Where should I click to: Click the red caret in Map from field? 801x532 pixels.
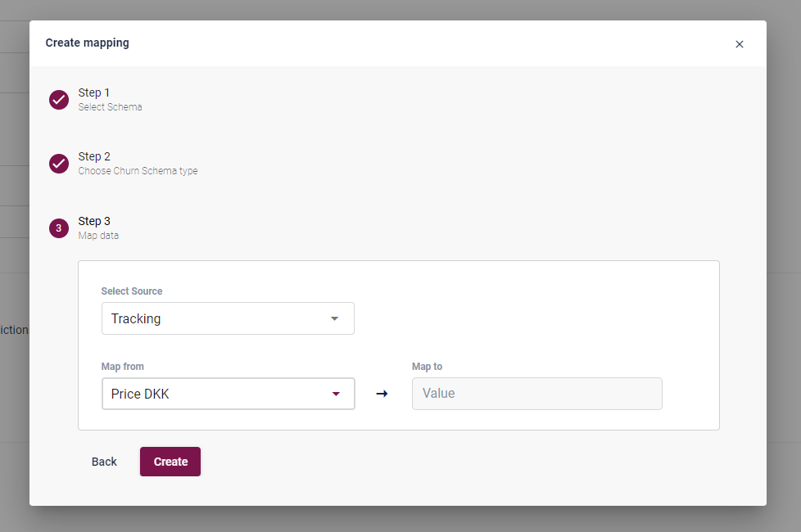335,394
